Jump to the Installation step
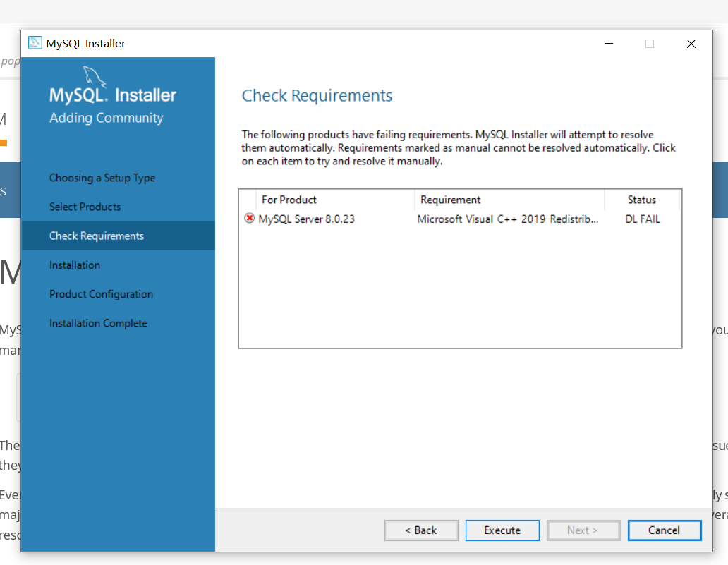 [x=75, y=265]
